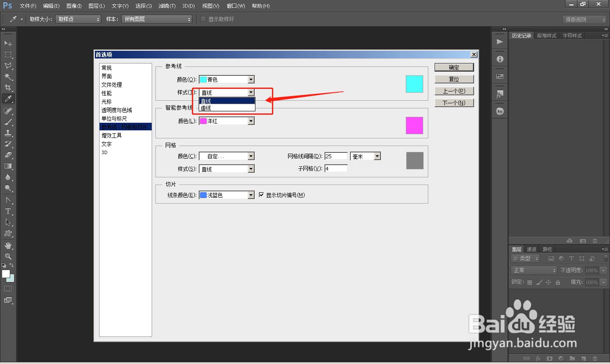Viewport: 610px width, 364px height.
Task: Open the 图像 menu
Action: point(74,6)
